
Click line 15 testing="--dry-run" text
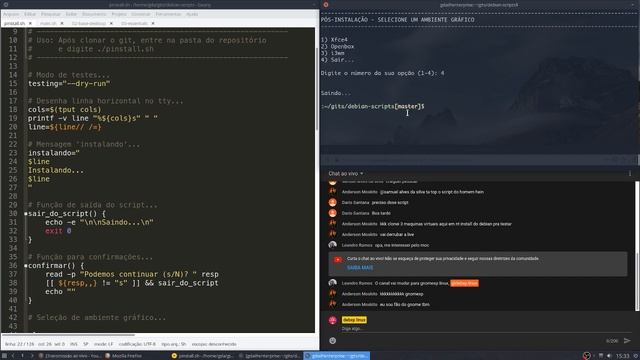[x=69, y=84]
